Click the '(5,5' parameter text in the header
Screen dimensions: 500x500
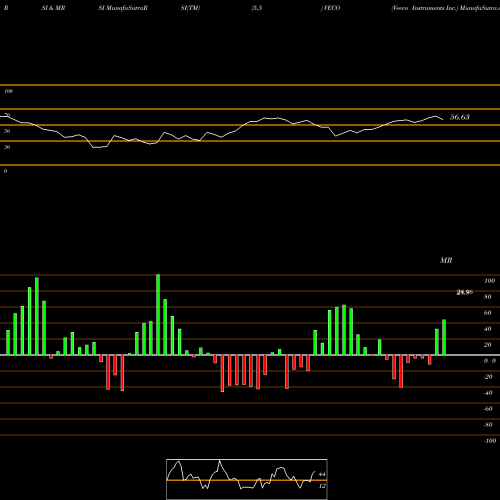coord(257,8)
